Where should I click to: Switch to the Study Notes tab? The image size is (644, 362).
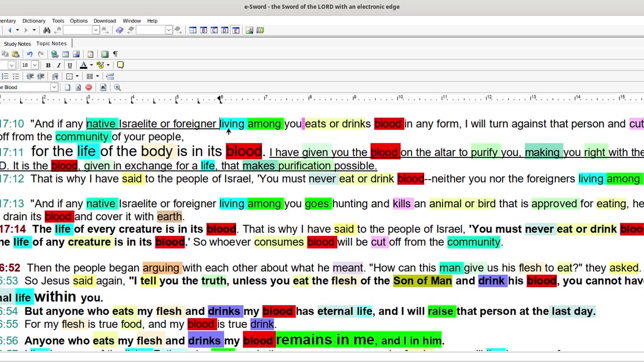click(x=17, y=44)
